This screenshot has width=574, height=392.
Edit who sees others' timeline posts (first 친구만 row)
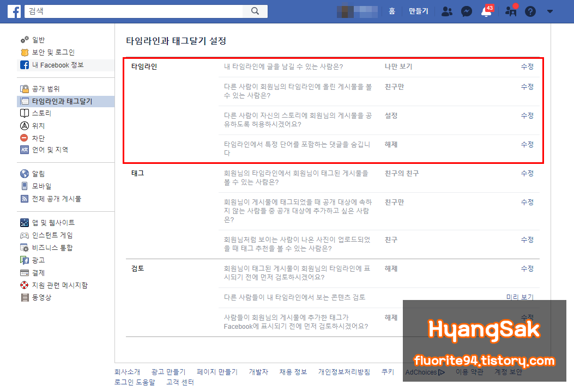(x=527, y=87)
